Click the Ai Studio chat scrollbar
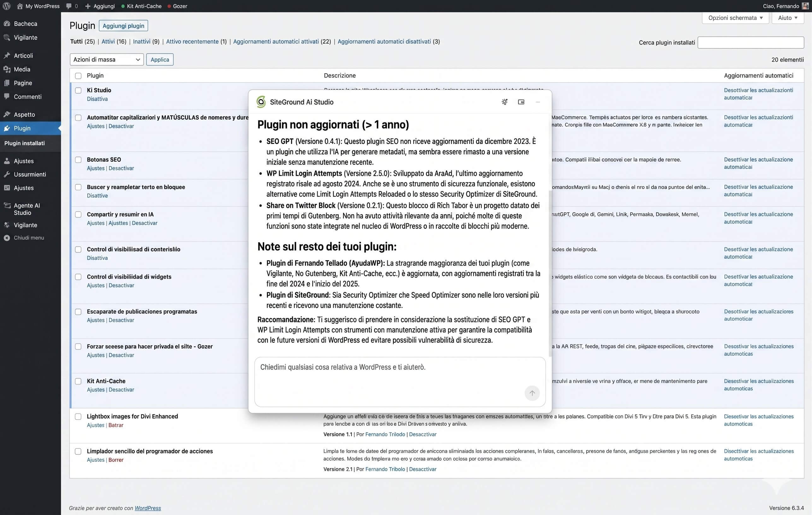Viewport: 812px width, 515px height. pos(550,273)
